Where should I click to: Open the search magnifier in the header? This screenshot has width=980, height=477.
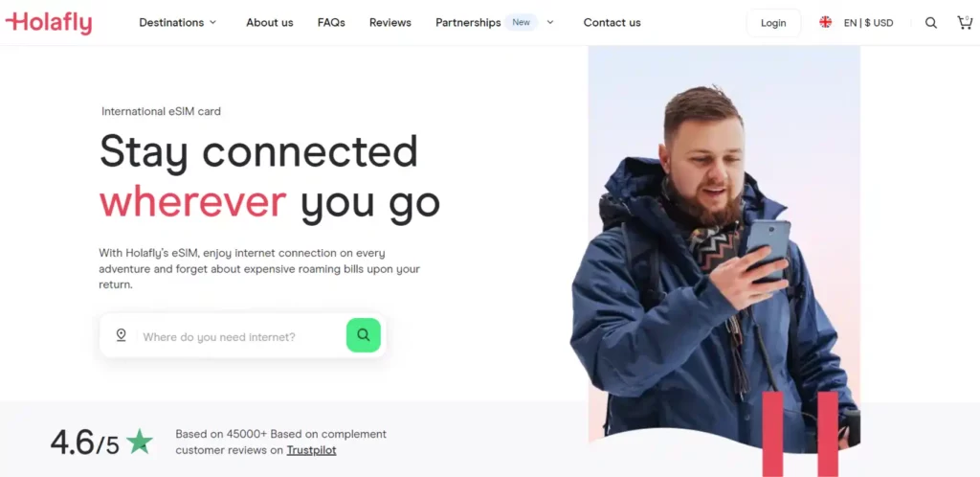point(930,23)
